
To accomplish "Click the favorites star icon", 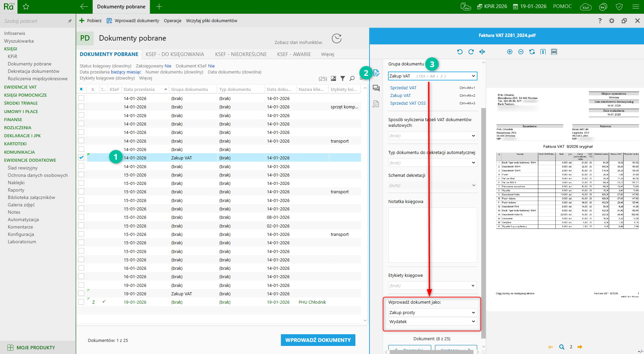I will (x=26, y=7).
